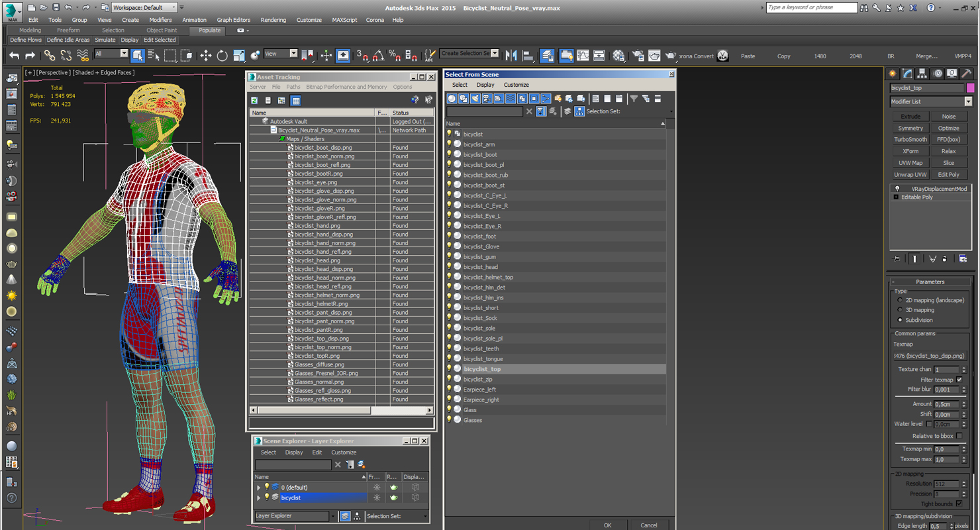Viewport: 980px width, 530px height.
Task: Pick the Select and Rotate tool
Action: tap(222, 56)
